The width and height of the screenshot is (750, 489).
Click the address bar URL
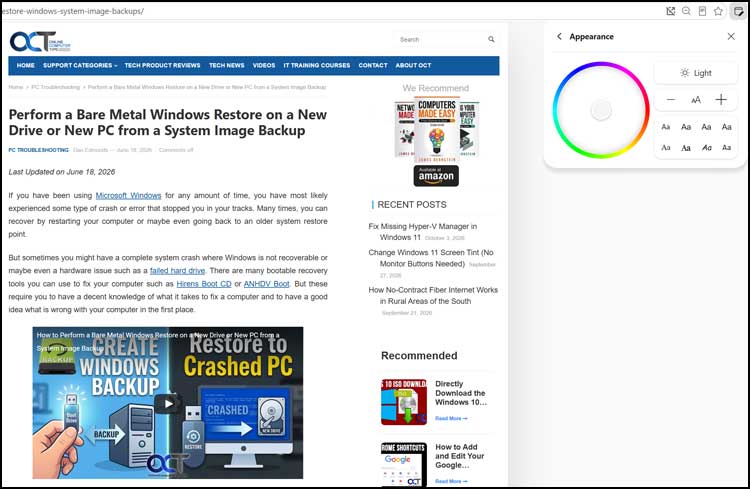pos(73,11)
